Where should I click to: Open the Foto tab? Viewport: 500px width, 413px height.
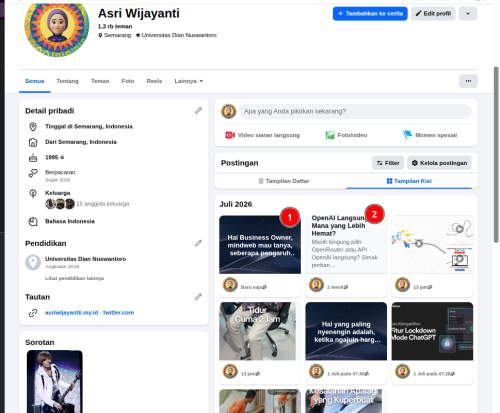pos(128,81)
